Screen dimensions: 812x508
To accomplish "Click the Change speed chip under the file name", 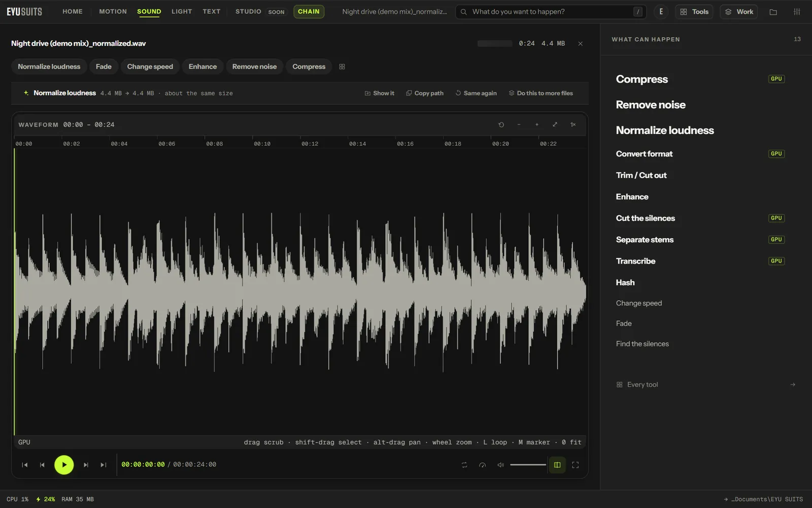I will pos(150,67).
